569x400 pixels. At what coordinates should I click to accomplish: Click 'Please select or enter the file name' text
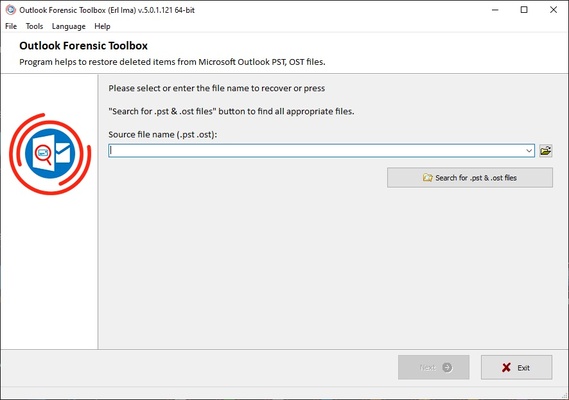217,88
